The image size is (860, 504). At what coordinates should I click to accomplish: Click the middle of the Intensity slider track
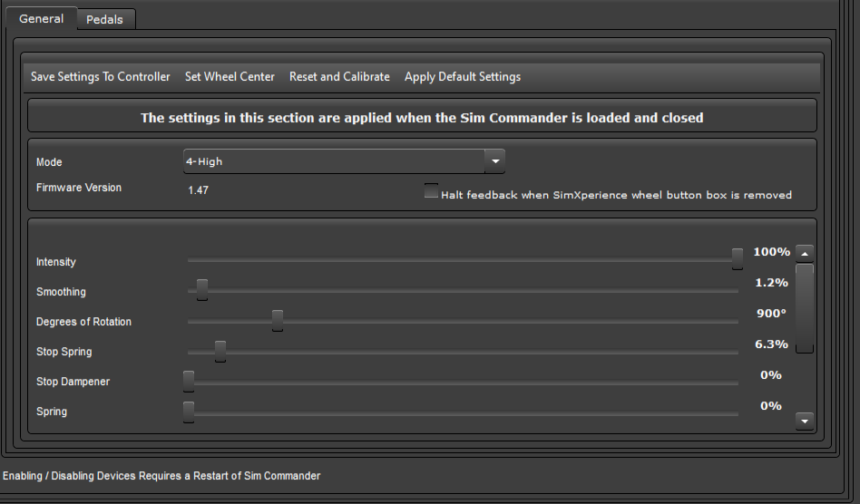463,259
